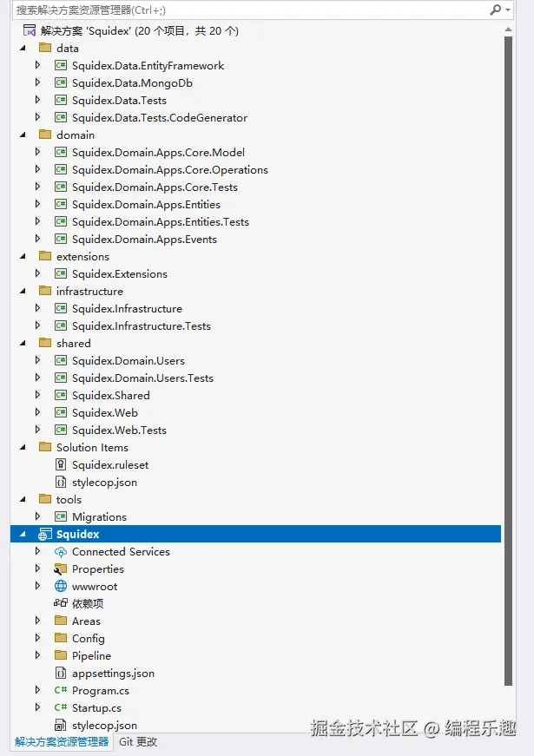The width and height of the screenshot is (534, 756).
Task: Click project icon of Squidex.Domain.Apps.Entities
Action: [60, 205]
